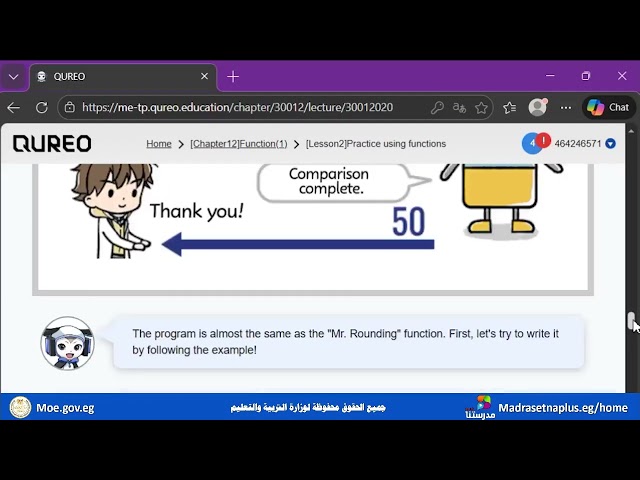
Task: Open a new tab with plus button
Action: click(x=233, y=77)
